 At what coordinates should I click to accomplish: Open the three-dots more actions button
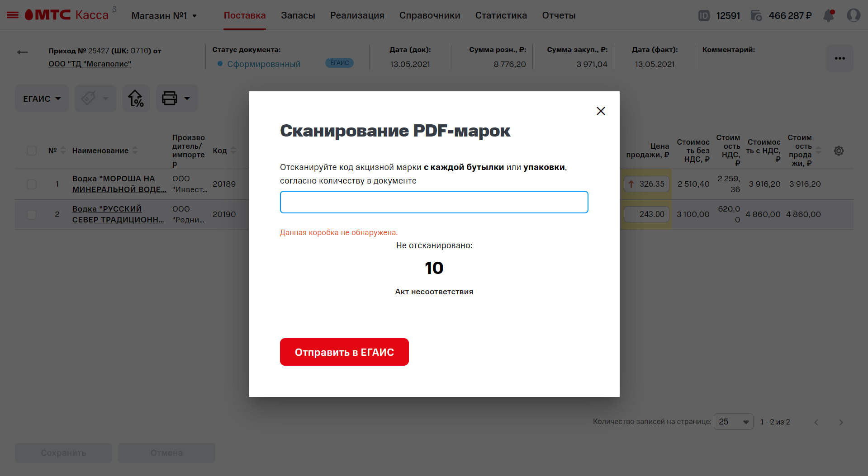pos(840,58)
